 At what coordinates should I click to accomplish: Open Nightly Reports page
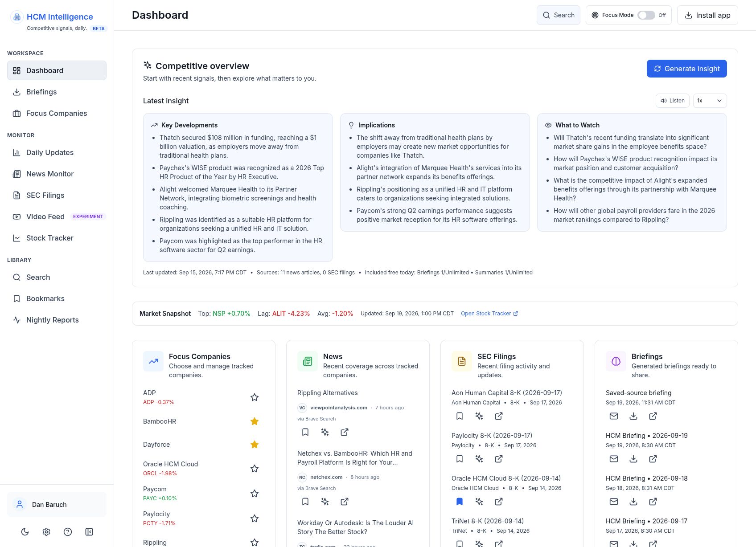[57, 320]
